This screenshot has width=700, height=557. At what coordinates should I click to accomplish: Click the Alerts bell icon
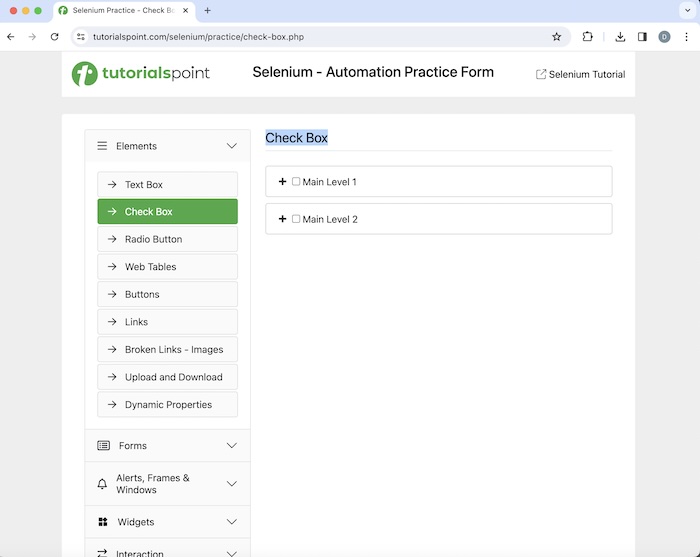102,484
